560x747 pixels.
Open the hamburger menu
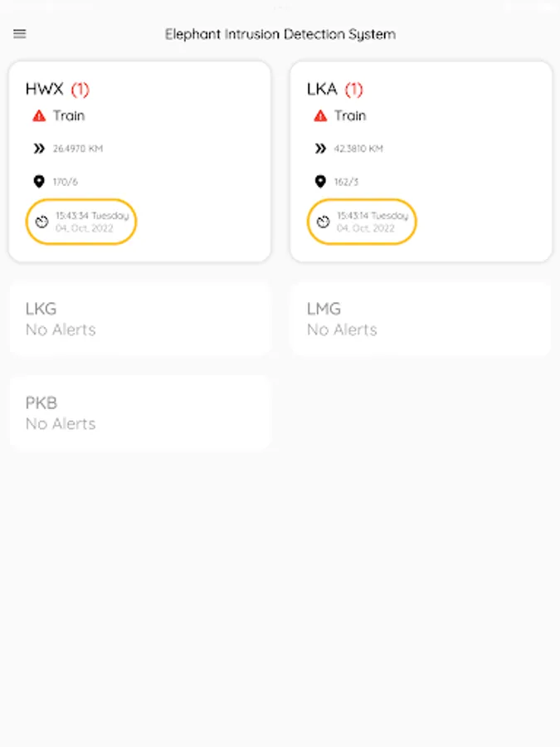pyautogui.click(x=20, y=34)
